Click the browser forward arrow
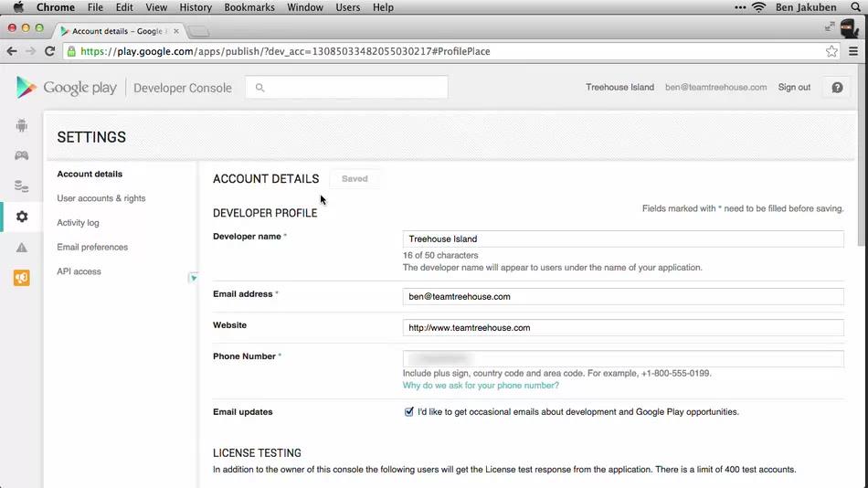 click(30, 51)
